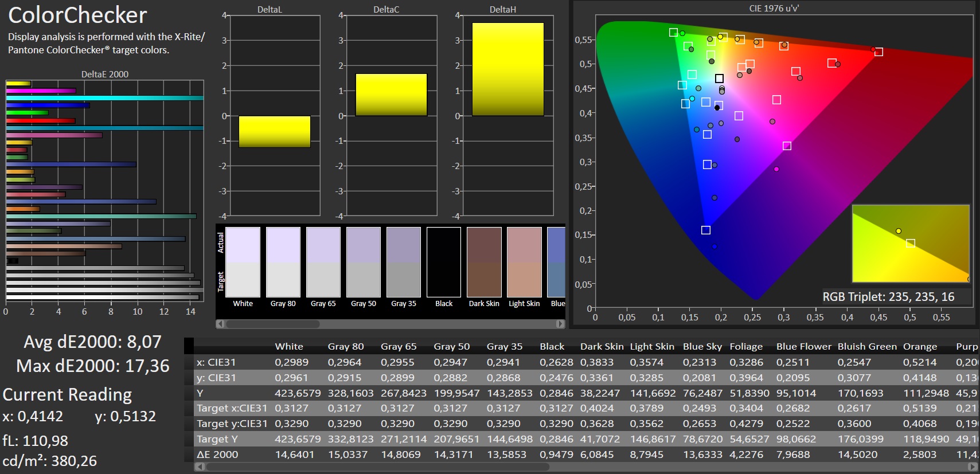The height and width of the screenshot is (474, 980).
Task: Click the data table's left scroll arrow
Action: click(200, 467)
